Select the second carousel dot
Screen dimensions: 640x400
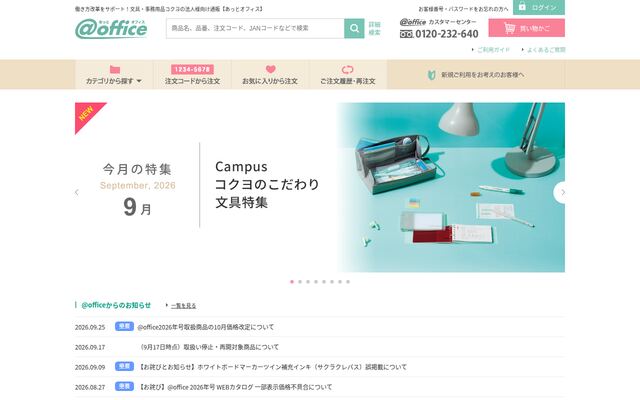pyautogui.click(x=300, y=282)
